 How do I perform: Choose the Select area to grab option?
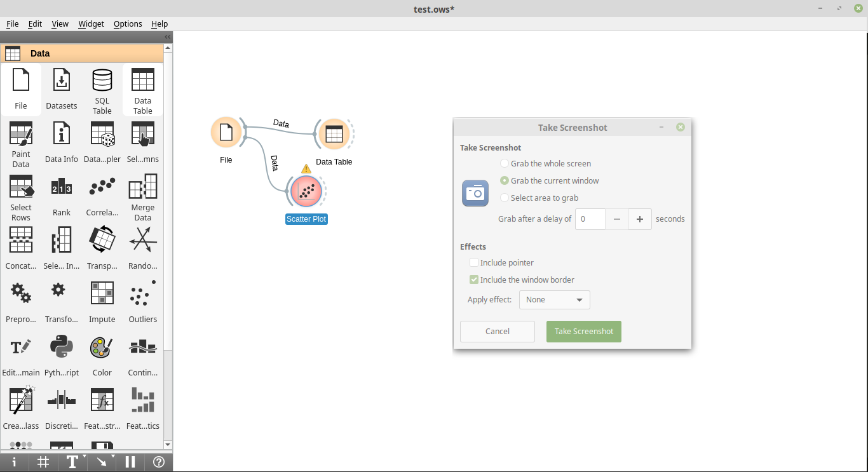click(504, 198)
